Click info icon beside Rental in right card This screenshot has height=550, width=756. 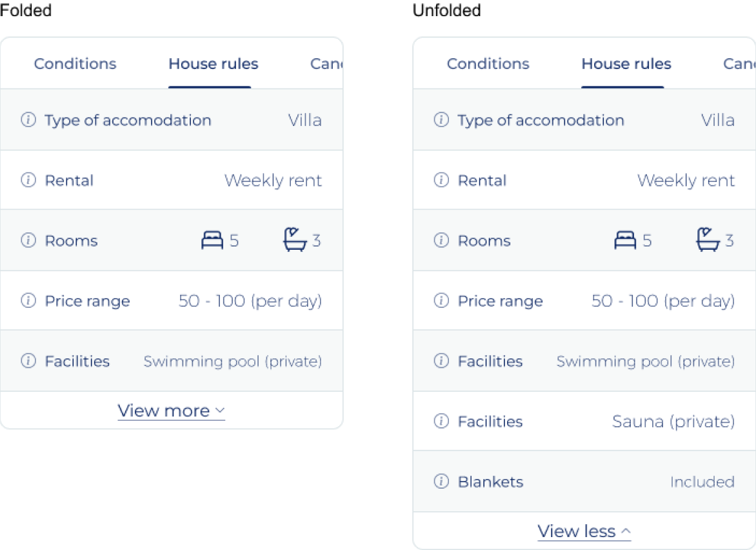pyautogui.click(x=441, y=180)
